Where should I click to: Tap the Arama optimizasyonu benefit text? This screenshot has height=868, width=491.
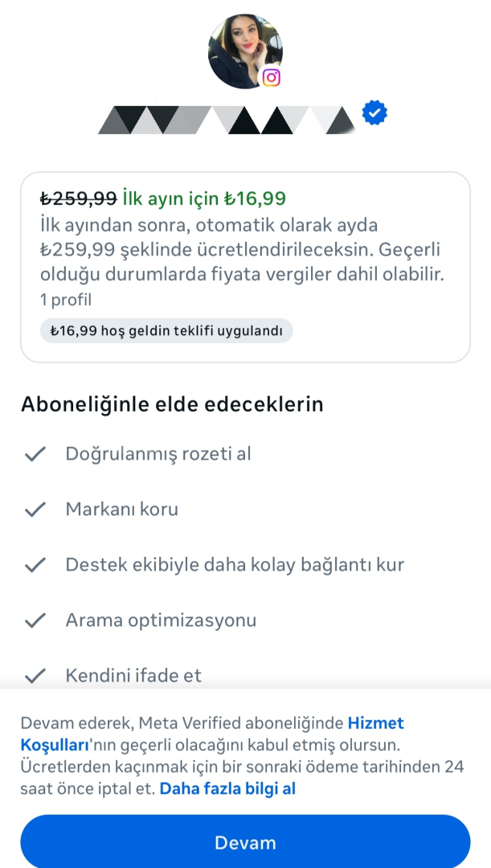[161, 620]
